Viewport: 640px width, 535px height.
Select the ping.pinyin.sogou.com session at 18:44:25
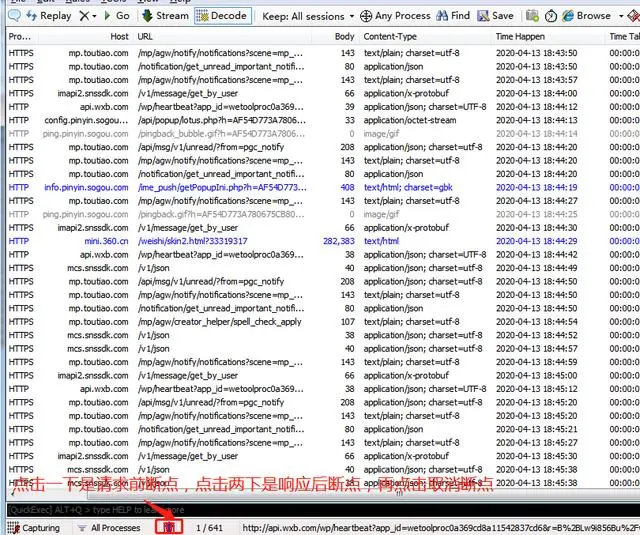(323, 214)
